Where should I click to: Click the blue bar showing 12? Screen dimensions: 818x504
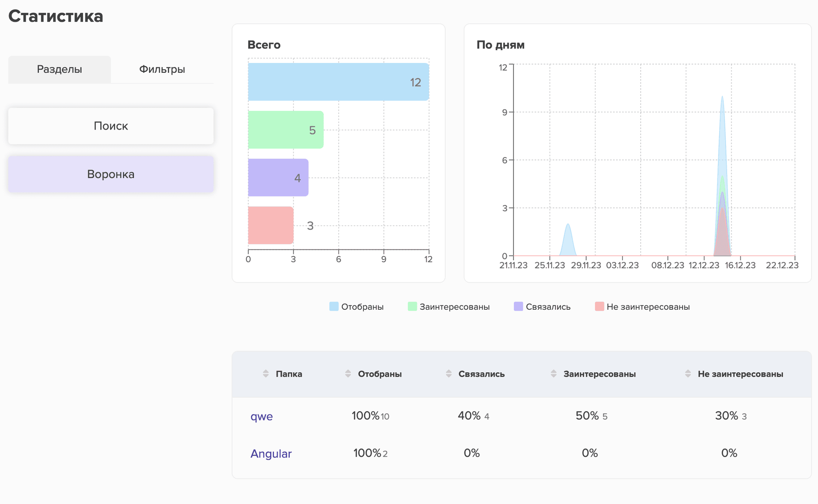coord(338,82)
